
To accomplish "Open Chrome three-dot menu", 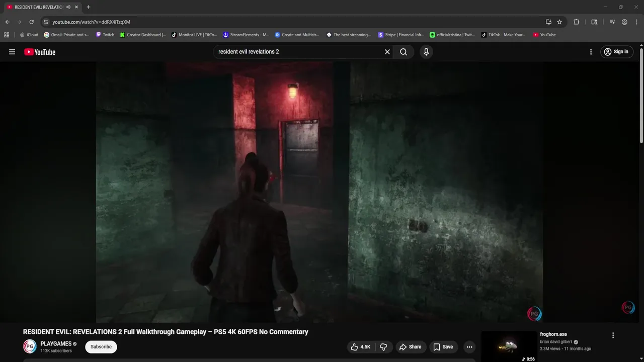I will [x=636, y=22].
